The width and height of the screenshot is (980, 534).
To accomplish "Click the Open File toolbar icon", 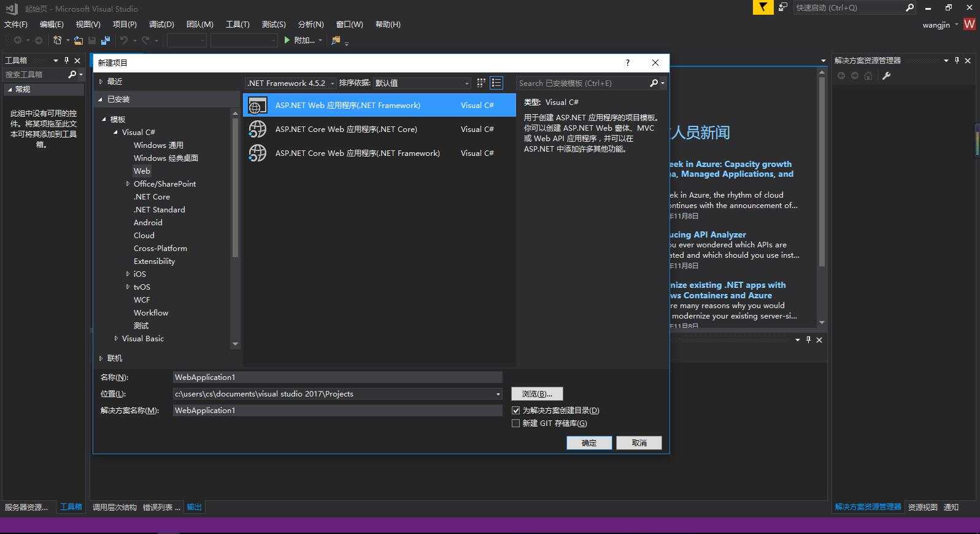I will pyautogui.click(x=78, y=41).
